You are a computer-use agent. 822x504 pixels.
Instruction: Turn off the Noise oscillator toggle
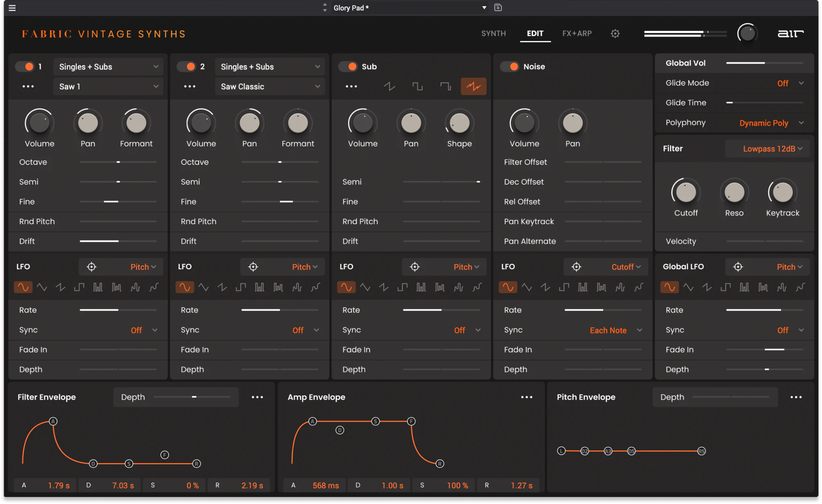[510, 66]
